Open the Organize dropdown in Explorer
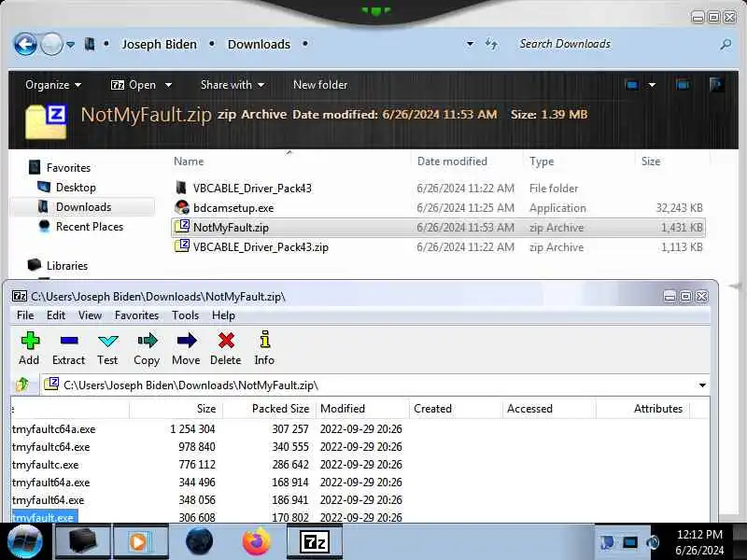The width and height of the screenshot is (747, 560). click(53, 85)
